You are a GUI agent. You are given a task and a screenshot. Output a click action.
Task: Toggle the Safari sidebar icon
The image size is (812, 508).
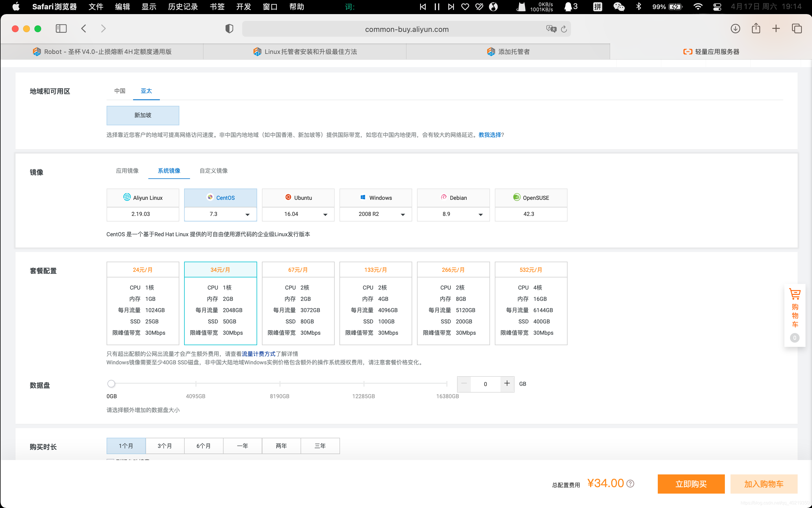pyautogui.click(x=61, y=29)
